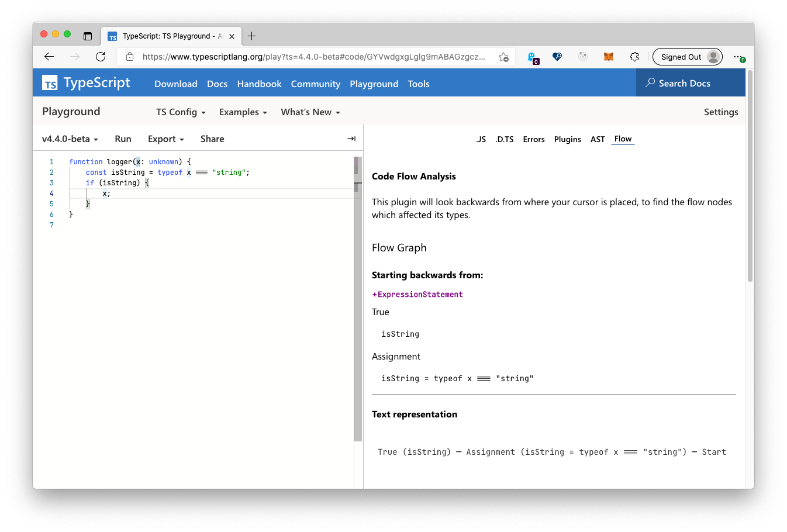This screenshot has height=532, width=787.
Task: Open the v4.4.0-beta version dropdown
Action: [70, 139]
